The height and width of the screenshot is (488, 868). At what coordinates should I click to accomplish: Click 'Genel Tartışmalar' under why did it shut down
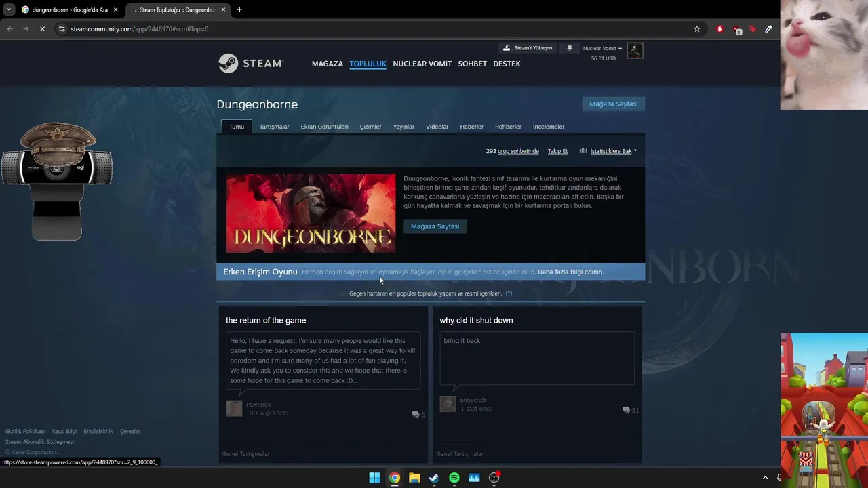[460, 454]
